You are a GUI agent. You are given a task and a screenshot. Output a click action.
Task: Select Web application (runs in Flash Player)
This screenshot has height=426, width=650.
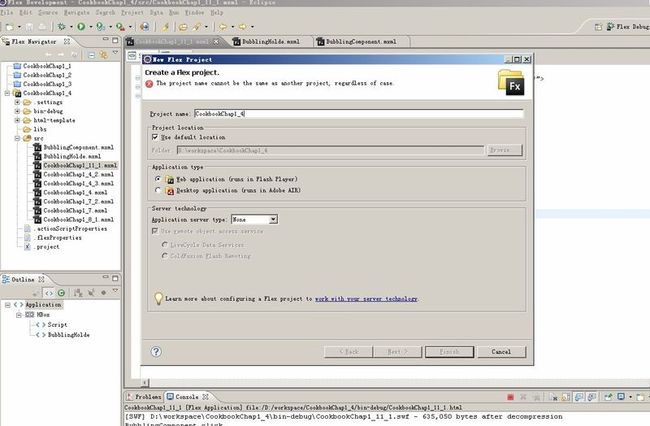pos(158,179)
